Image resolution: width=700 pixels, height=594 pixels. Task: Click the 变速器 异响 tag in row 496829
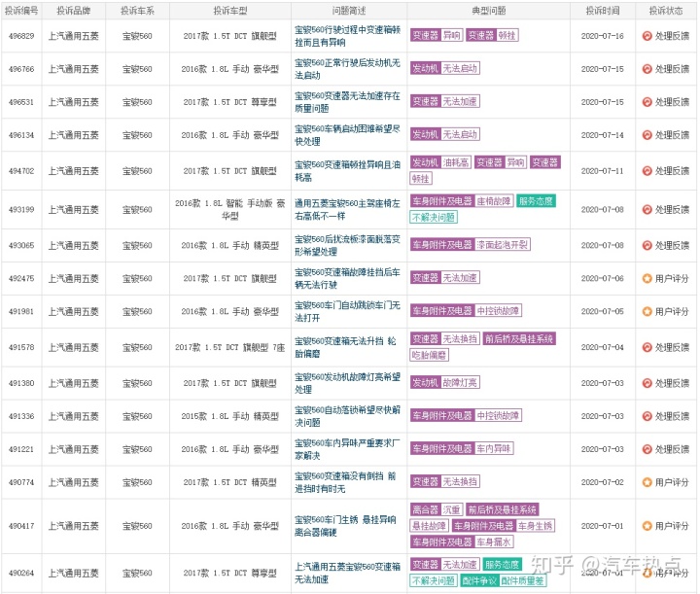click(x=437, y=35)
